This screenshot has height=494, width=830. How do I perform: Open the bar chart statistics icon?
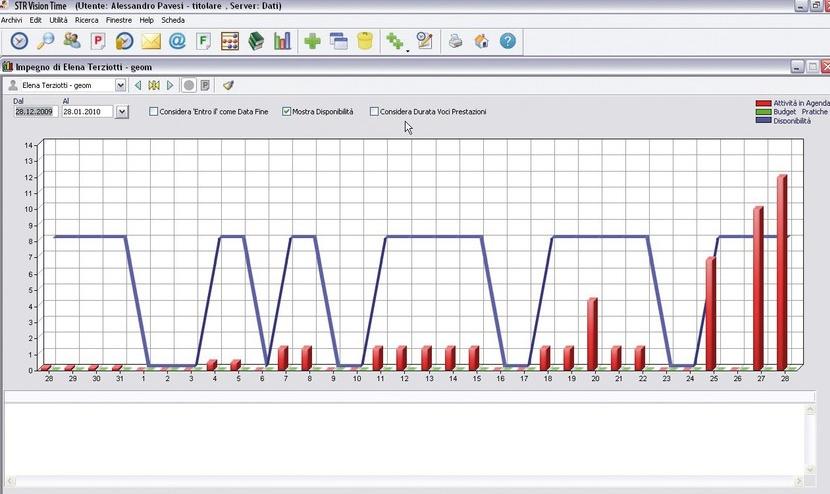click(x=283, y=41)
